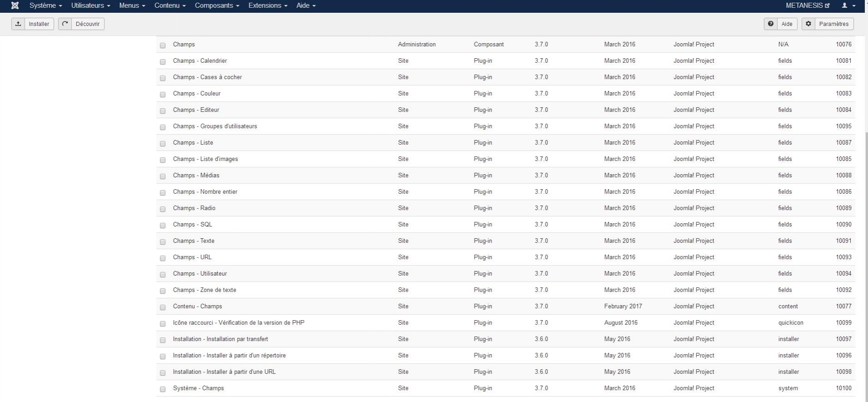Check the Icône raccourci PHP version row

pos(163,323)
